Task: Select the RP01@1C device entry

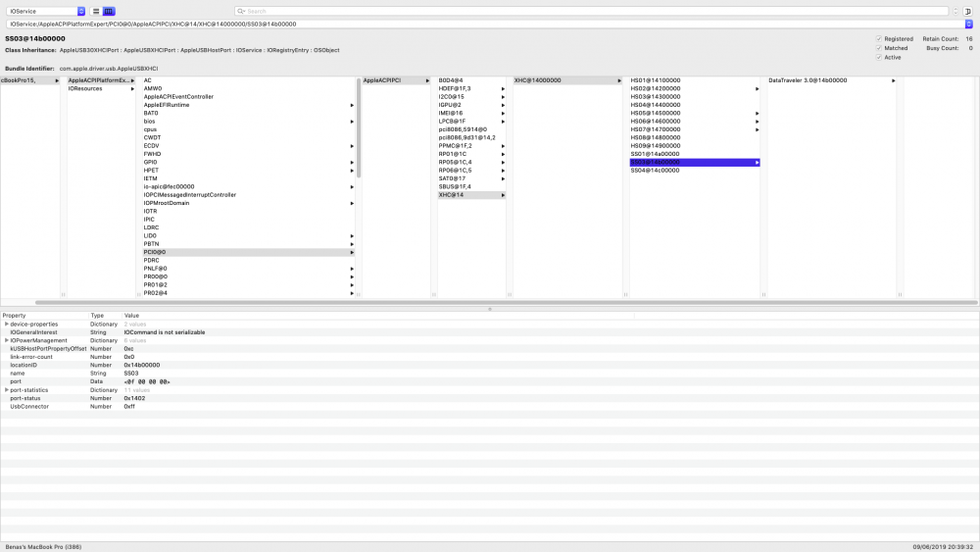Action: [471, 154]
